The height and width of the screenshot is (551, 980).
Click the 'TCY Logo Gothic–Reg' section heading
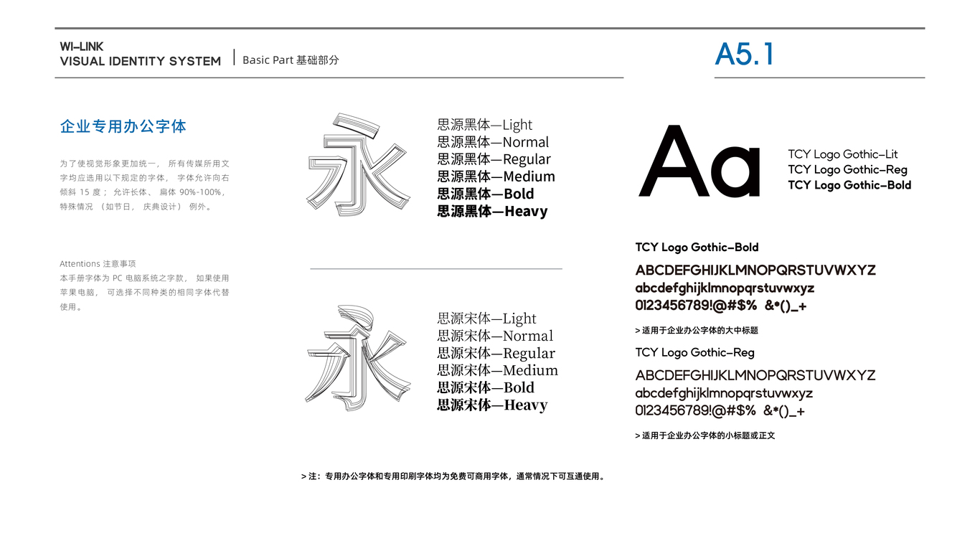pos(695,352)
